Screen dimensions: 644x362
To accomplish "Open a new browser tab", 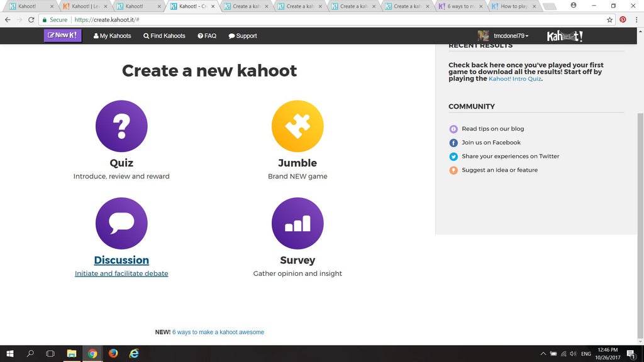I will point(549,6).
